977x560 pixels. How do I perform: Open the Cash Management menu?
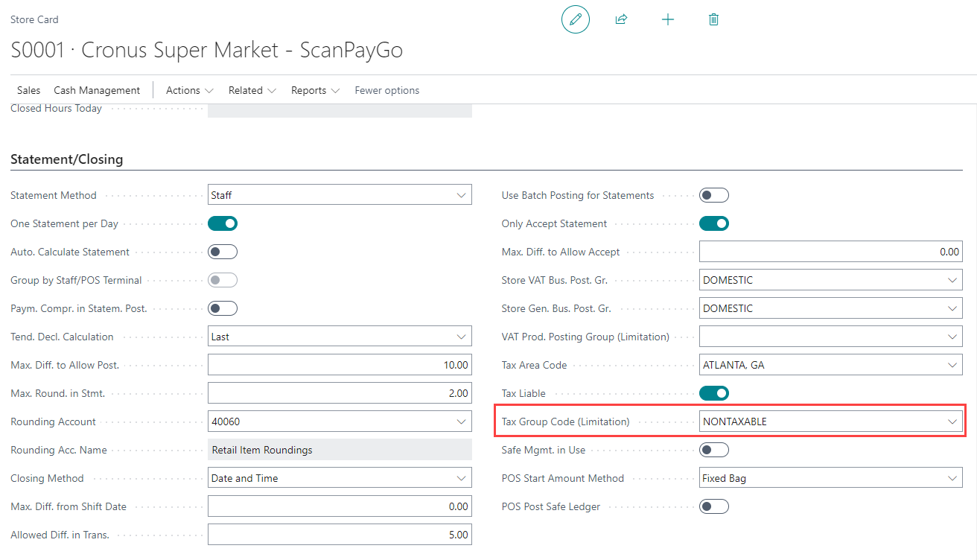pos(97,90)
